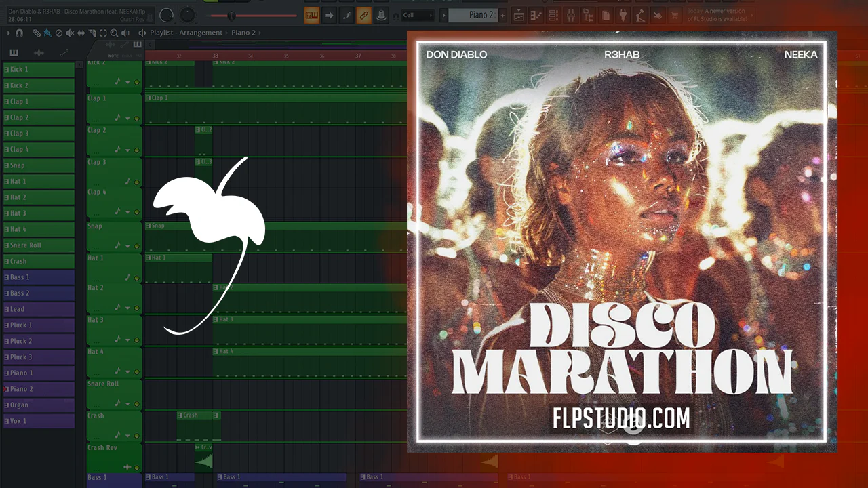Viewport: 868px width, 488px height.
Task: Expand the Snap track dropdown arrow
Action: (127, 245)
